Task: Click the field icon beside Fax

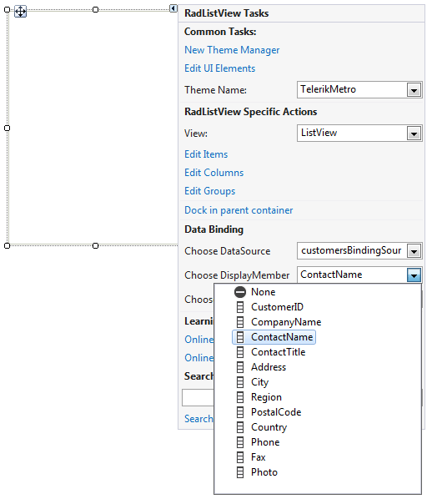Action: (x=240, y=457)
